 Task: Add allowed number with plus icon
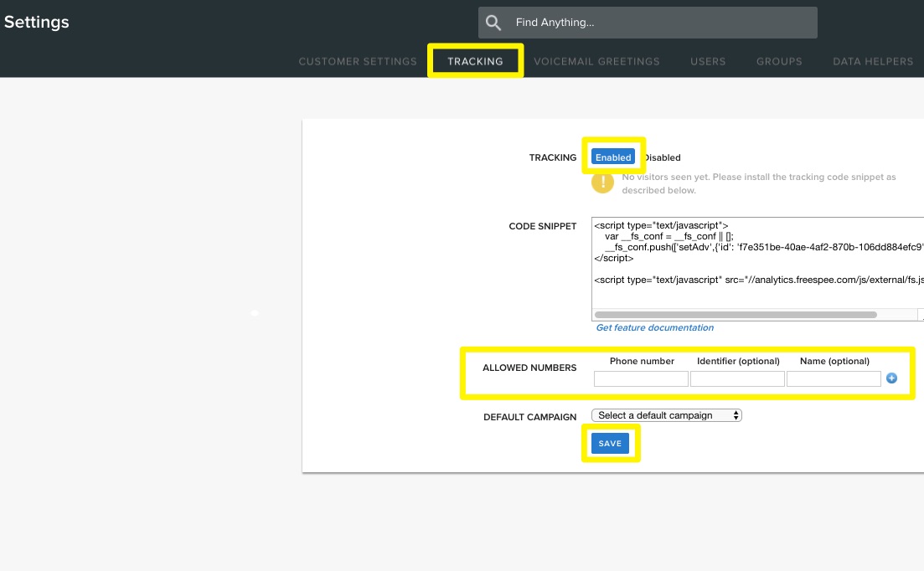point(891,378)
